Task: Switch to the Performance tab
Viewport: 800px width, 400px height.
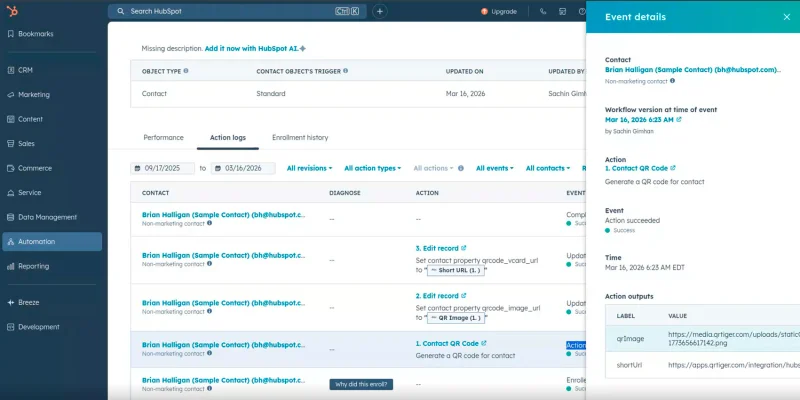Action: pos(163,137)
